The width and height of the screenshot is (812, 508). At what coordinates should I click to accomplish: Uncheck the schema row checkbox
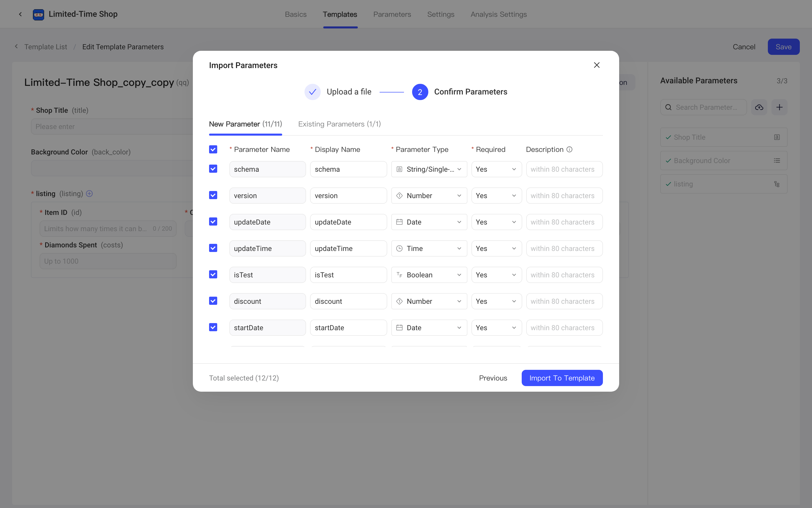213,169
